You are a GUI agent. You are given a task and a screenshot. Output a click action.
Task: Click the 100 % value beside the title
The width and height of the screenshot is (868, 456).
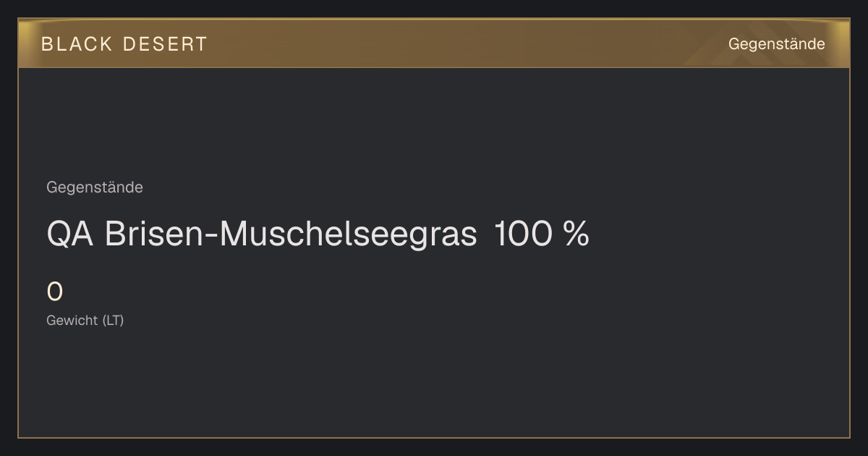pyautogui.click(x=542, y=235)
